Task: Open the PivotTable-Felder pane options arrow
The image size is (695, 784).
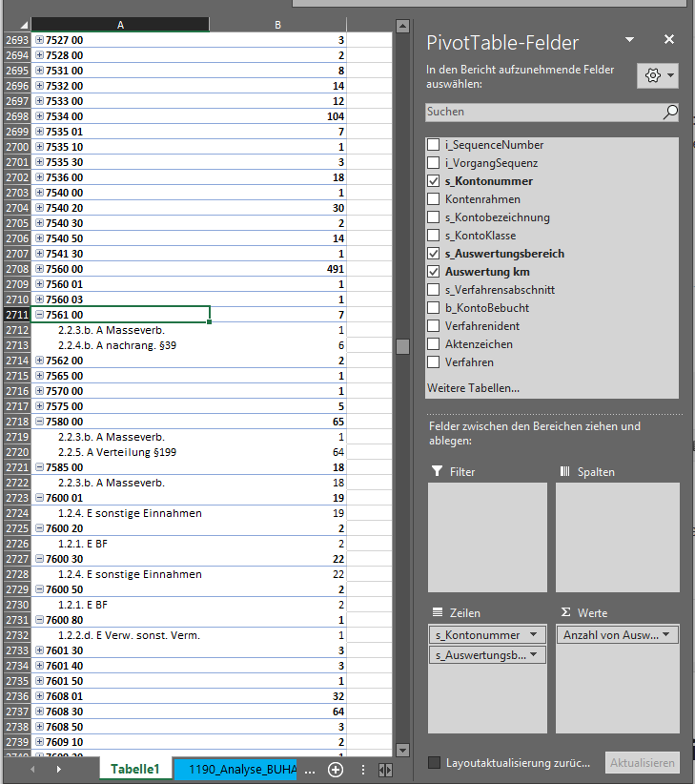Action: 630,39
